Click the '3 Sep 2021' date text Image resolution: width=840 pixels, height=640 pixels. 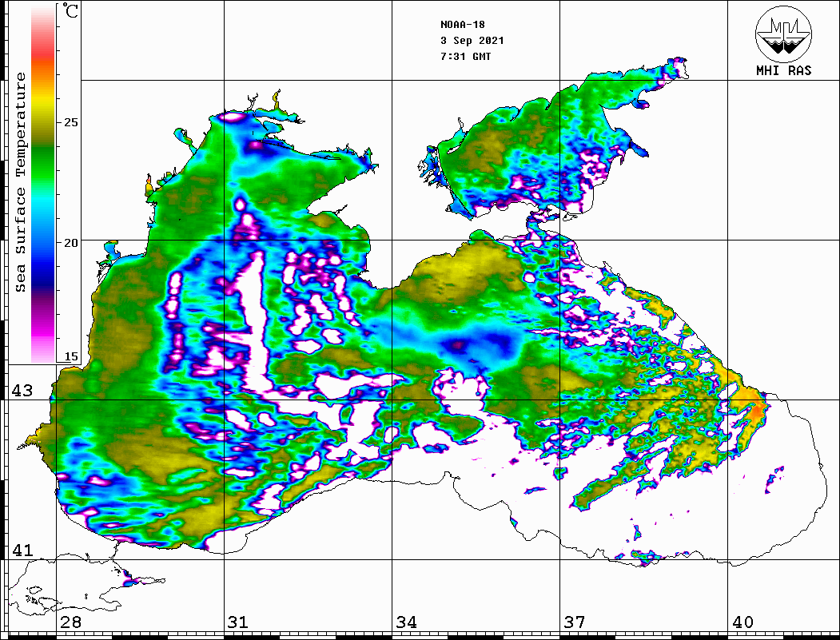[472, 41]
